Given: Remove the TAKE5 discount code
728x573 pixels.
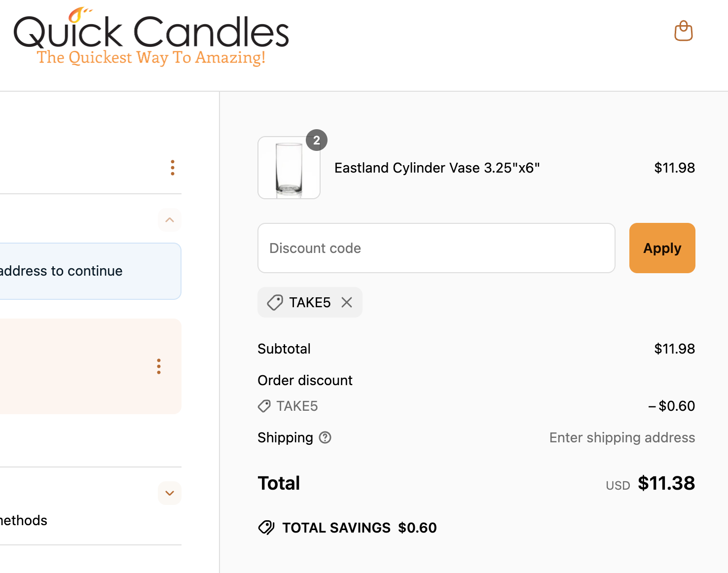Looking at the screenshot, I should tap(346, 302).
